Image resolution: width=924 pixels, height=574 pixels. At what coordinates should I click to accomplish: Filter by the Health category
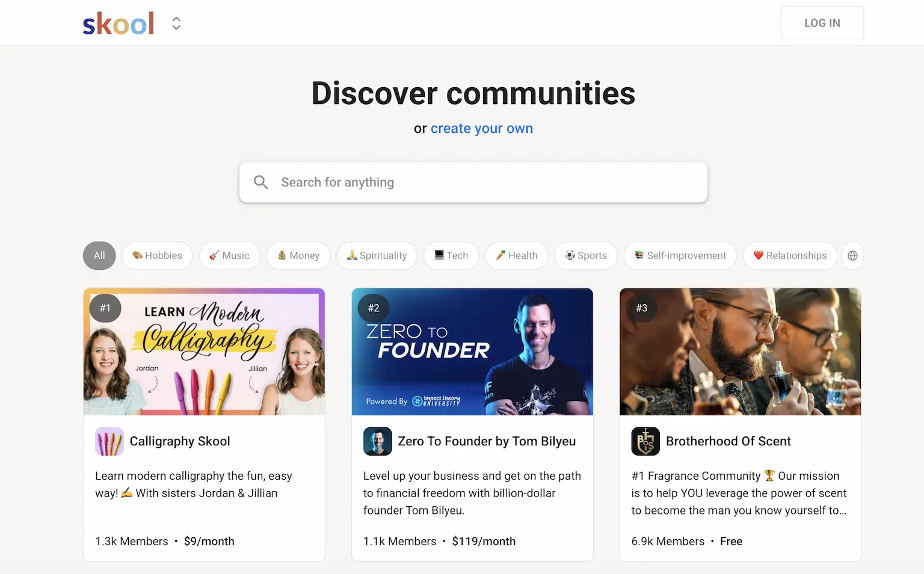[517, 255]
